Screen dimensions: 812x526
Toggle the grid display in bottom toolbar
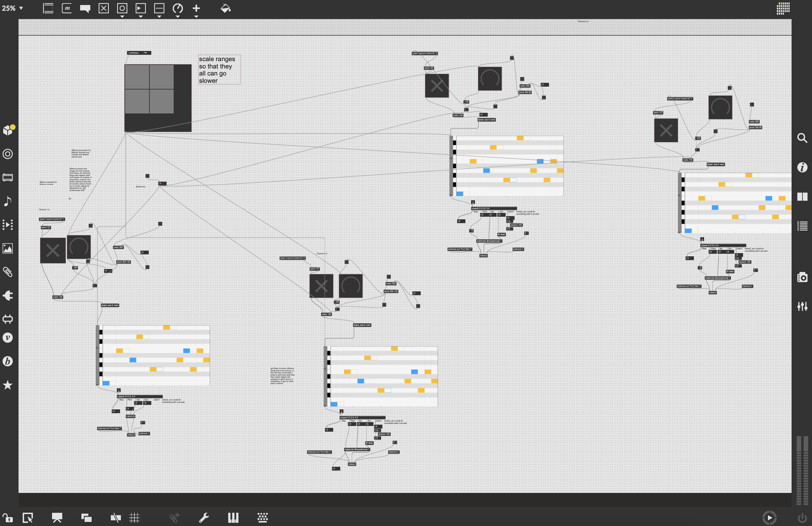[x=134, y=518]
